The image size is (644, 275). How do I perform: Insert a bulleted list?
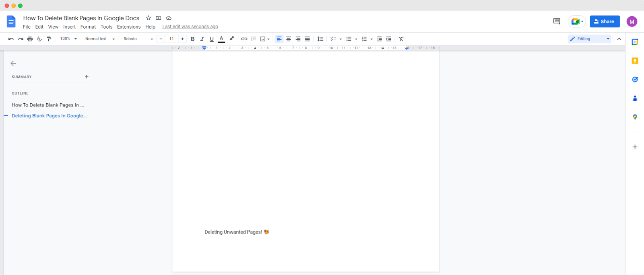[x=349, y=39]
